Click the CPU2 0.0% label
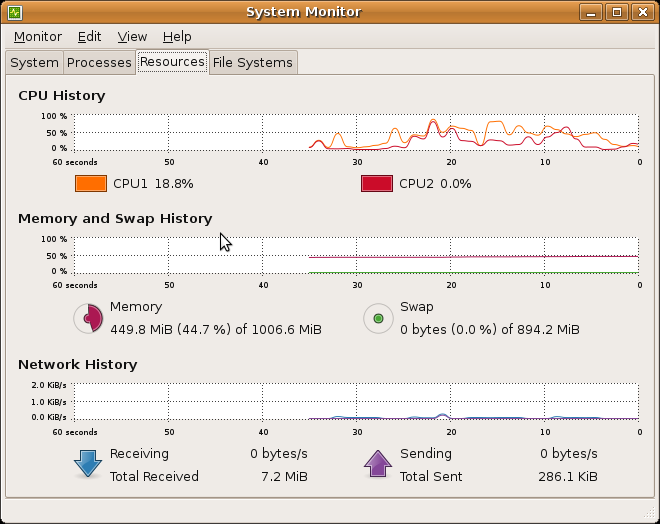Image resolution: width=660 pixels, height=524 pixels. [x=435, y=184]
